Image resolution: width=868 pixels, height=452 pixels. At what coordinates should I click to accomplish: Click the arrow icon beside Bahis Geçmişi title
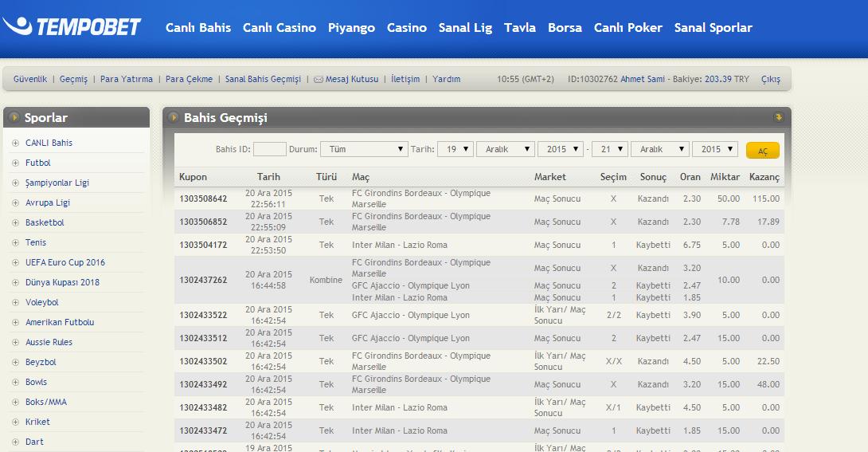(173, 118)
